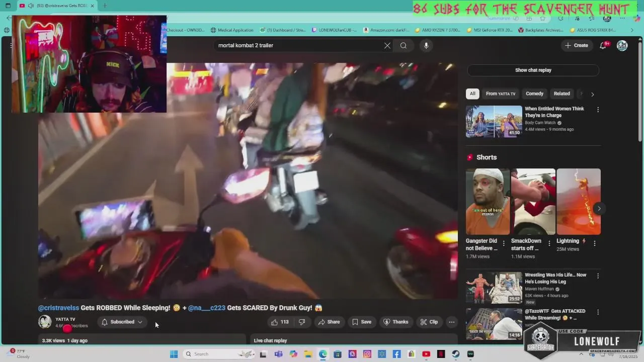The image size is (644, 362).
Task: Start voice search with the microphone icon
Action: pos(426,45)
